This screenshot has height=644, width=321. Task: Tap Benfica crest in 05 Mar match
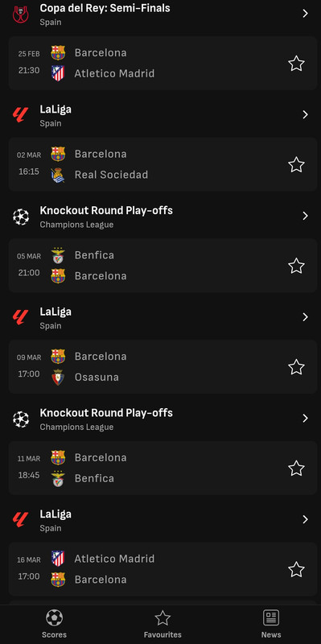pyautogui.click(x=58, y=255)
